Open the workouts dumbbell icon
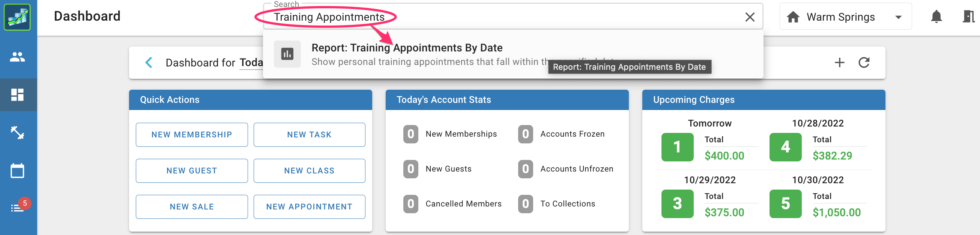The height and width of the screenshot is (235, 980). (18, 133)
